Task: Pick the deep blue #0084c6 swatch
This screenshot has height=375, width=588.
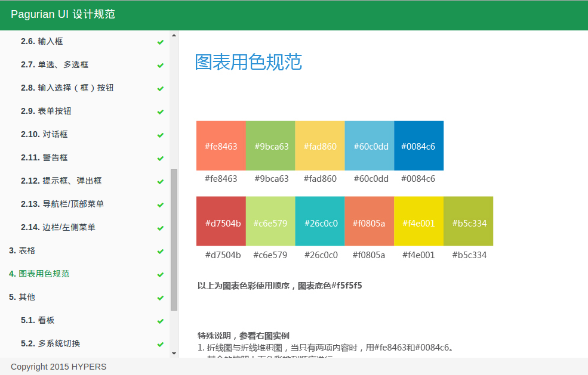Action: coord(419,145)
